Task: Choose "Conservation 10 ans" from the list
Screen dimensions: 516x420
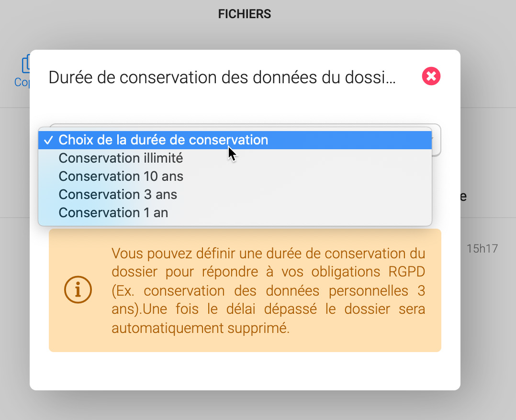Action: (121, 177)
